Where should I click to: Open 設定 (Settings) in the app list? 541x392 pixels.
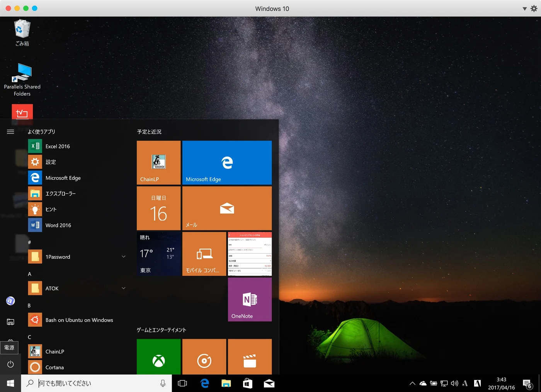[77, 162]
